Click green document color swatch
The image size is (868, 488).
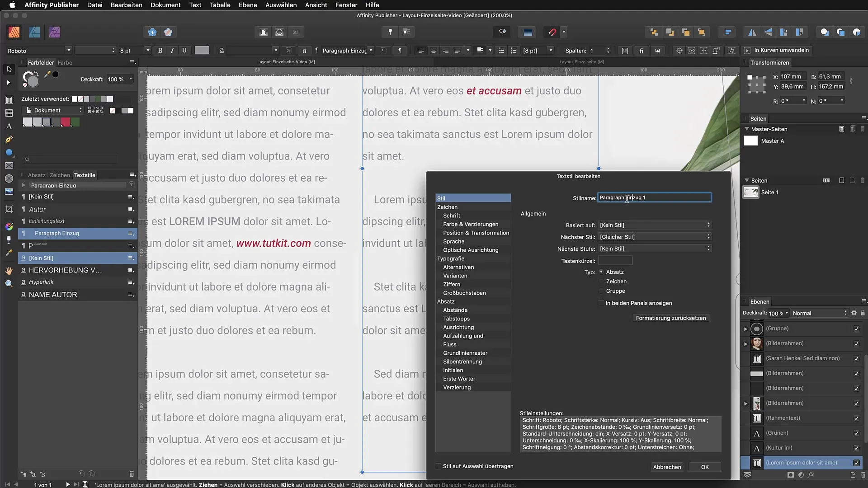tap(75, 122)
